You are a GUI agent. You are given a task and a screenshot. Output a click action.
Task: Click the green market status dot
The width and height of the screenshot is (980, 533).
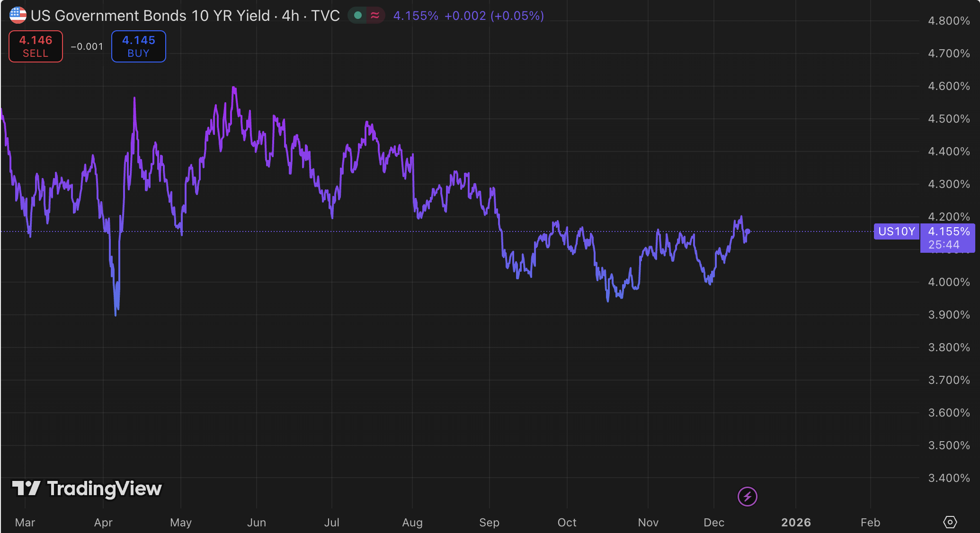(x=358, y=16)
